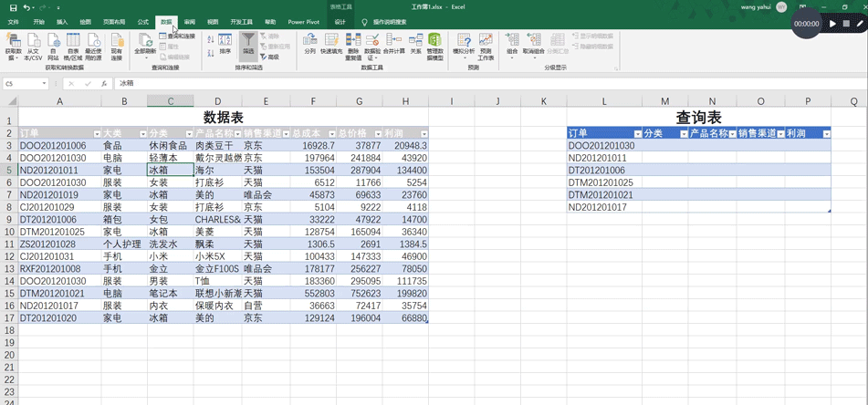
Task: Click the Save icon in quick access toolbar
Action: pos(14,7)
